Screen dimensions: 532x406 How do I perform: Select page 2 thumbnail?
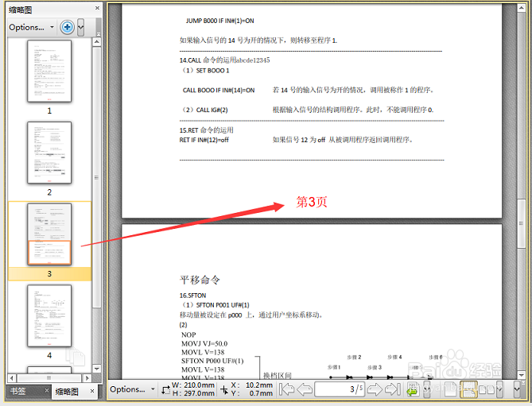pyautogui.click(x=49, y=153)
